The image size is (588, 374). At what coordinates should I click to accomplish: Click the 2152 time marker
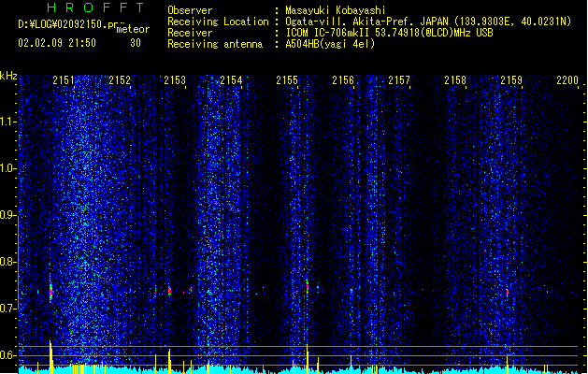[120, 79]
